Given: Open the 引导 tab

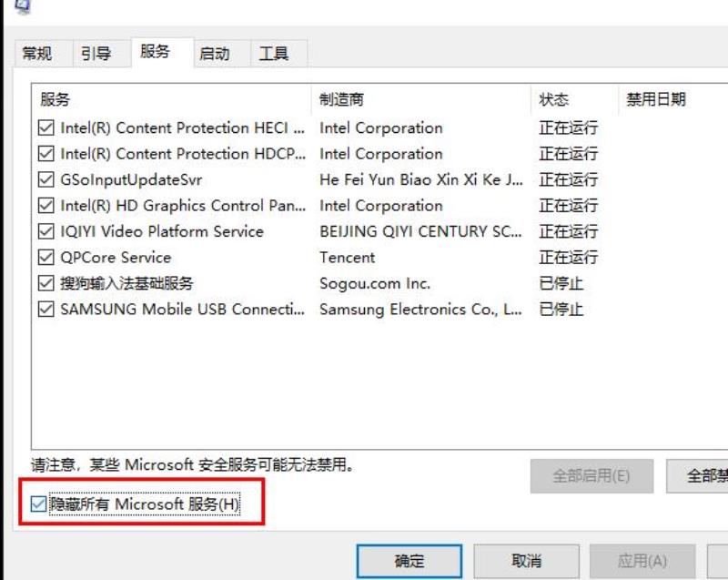Looking at the screenshot, I should pyautogui.click(x=96, y=54).
